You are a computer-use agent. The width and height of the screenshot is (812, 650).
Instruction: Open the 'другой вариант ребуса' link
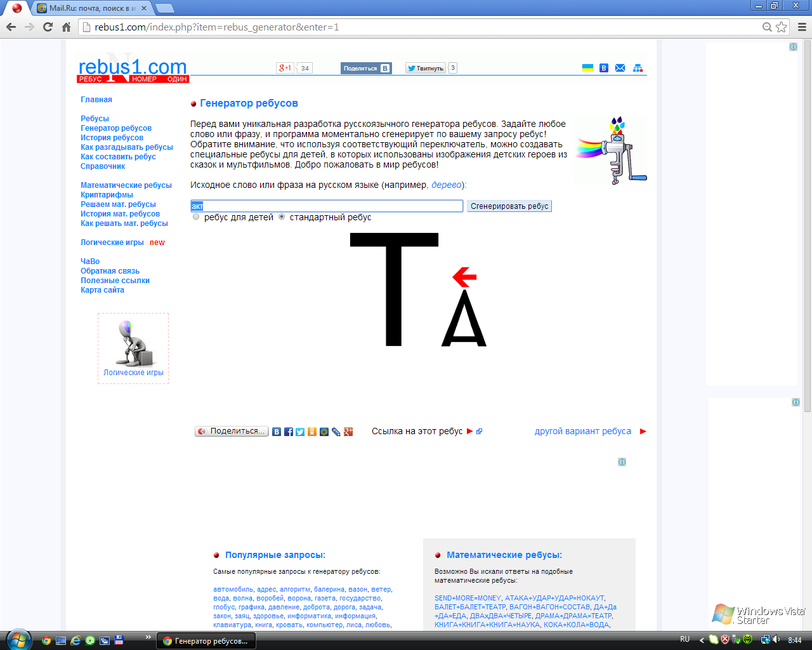tap(583, 431)
